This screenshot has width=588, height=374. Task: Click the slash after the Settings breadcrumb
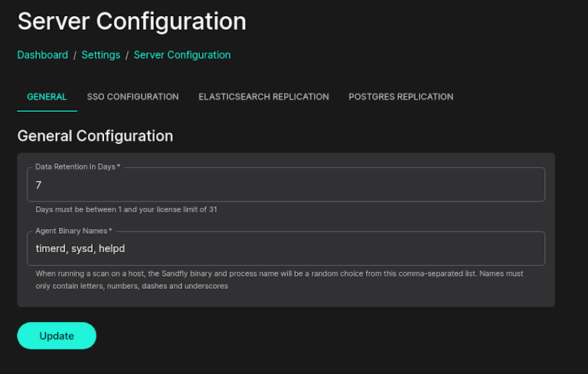(127, 55)
